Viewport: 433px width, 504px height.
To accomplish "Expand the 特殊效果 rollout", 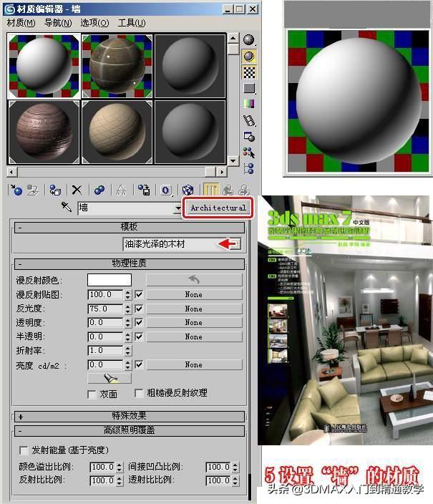I will click(20, 416).
